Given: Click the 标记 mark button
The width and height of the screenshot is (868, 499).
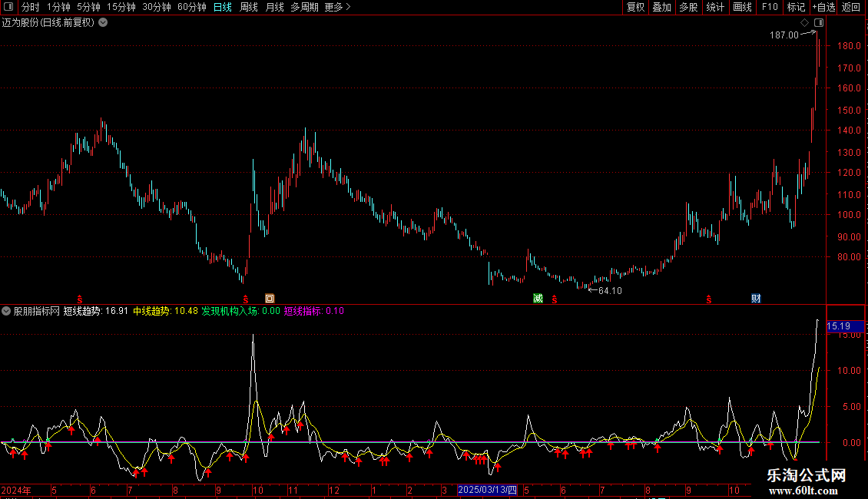Looking at the screenshot, I should coord(796,7).
